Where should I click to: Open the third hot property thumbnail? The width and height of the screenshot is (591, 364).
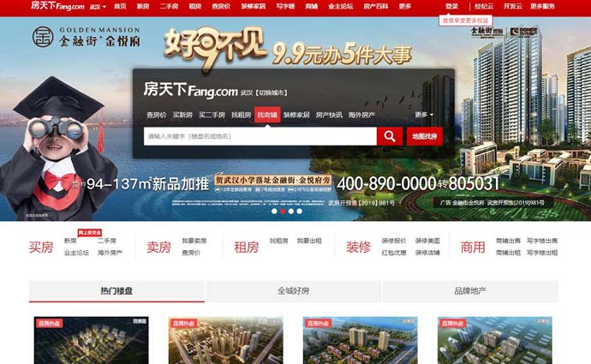point(361,340)
